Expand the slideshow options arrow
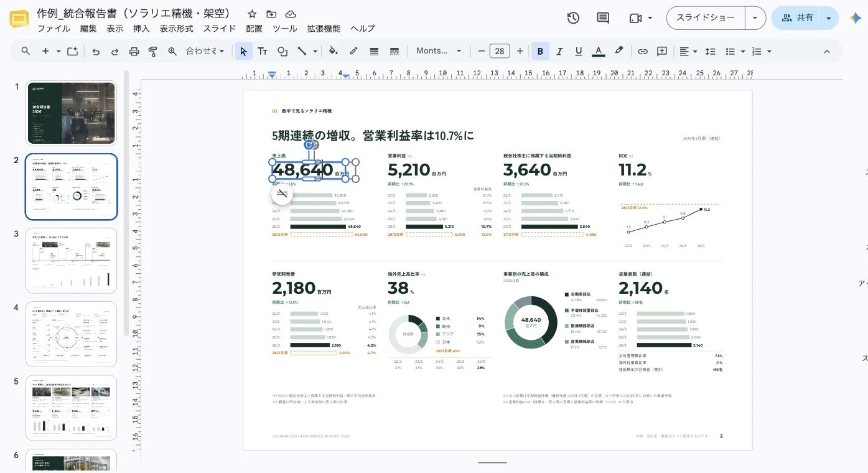 coord(755,18)
